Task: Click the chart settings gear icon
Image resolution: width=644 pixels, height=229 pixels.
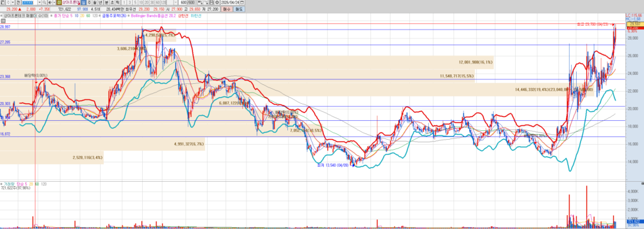Action: point(217,3)
